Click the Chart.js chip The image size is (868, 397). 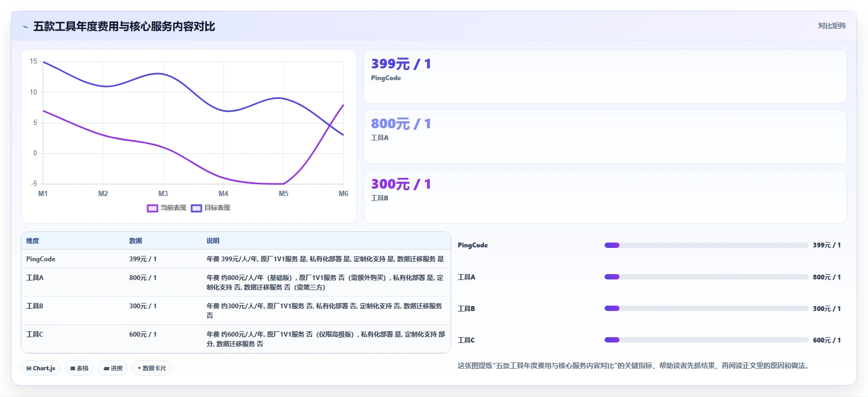pos(41,368)
